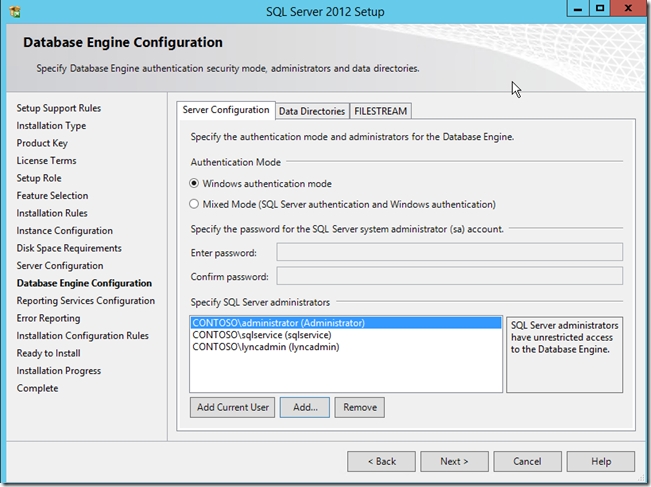
Task: Click Instance Configuration step in sidebar
Action: 64,231
